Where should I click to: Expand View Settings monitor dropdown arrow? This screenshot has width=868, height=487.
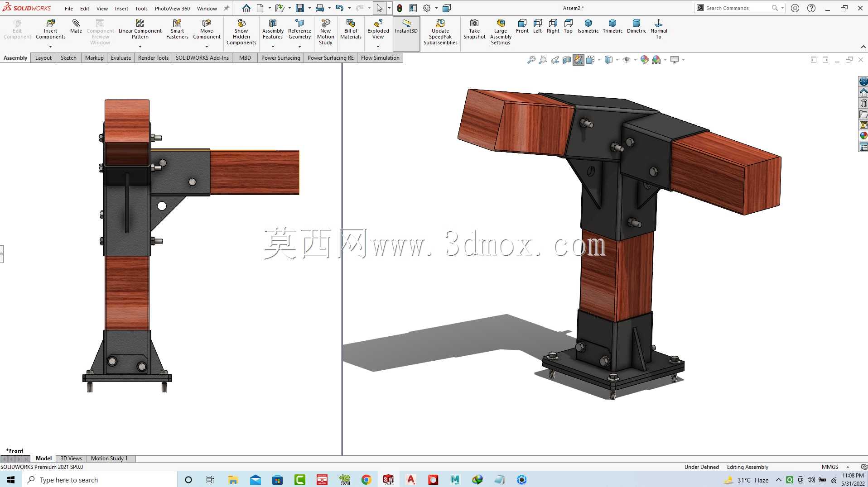coord(683,60)
